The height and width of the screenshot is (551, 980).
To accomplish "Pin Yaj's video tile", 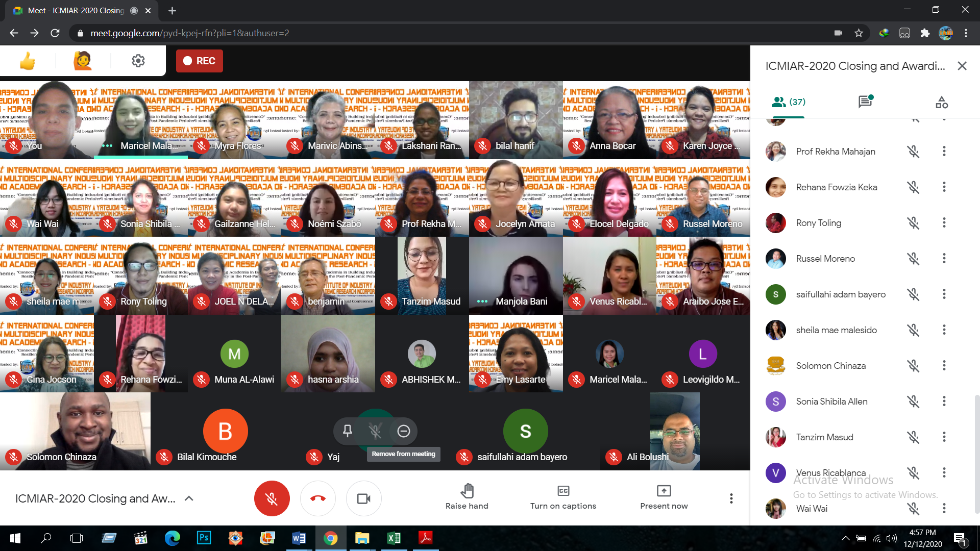I will coord(348,431).
